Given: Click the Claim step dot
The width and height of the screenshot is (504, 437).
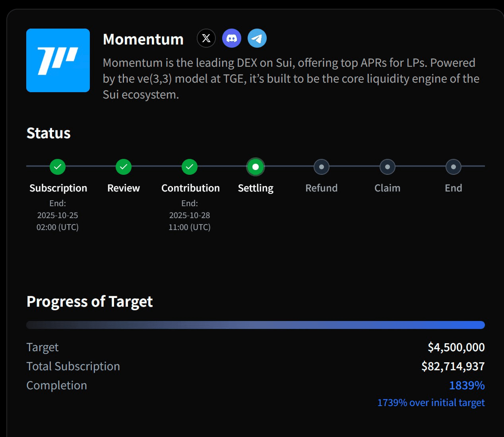Looking at the screenshot, I should (x=388, y=167).
